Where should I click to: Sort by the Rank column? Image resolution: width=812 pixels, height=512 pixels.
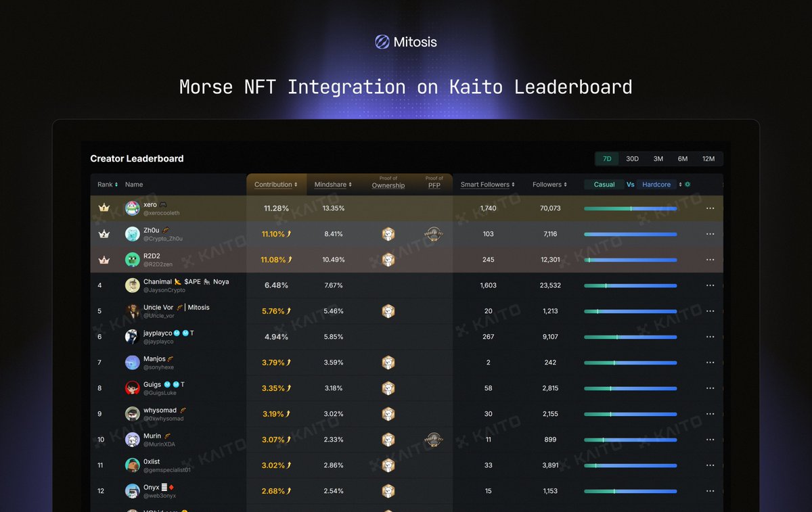coord(108,185)
